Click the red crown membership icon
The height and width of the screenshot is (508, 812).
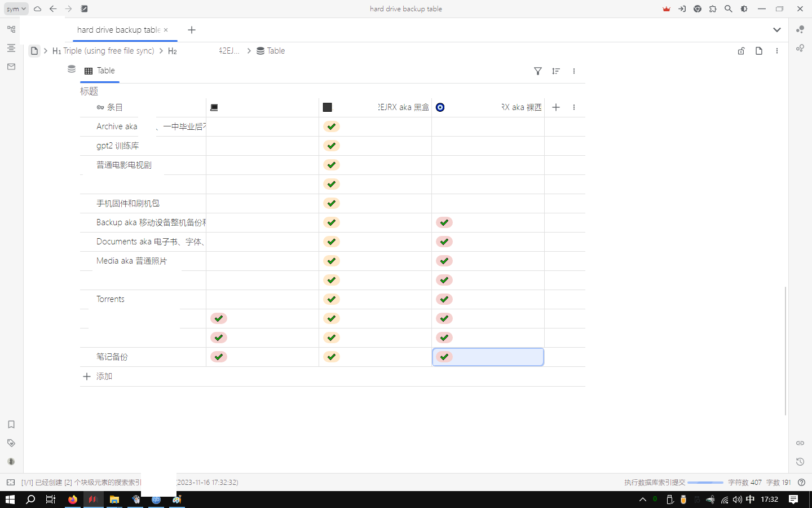point(667,9)
